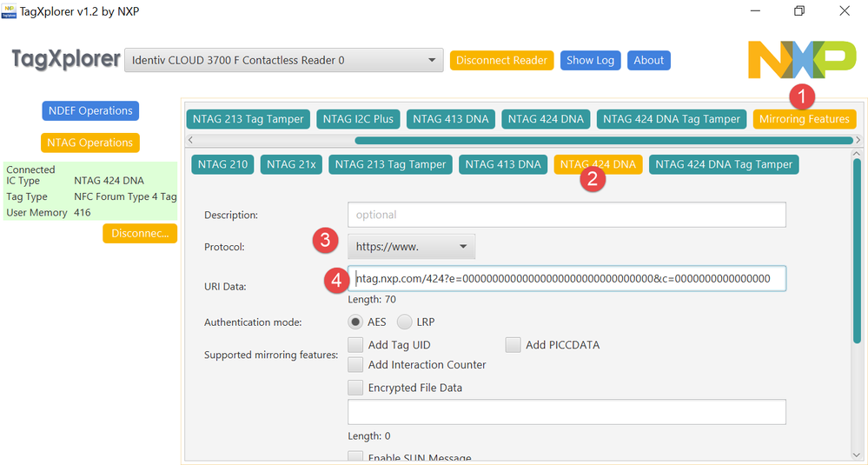Select the Mirroring Features tab
The width and height of the screenshot is (868, 465).
[x=805, y=119]
